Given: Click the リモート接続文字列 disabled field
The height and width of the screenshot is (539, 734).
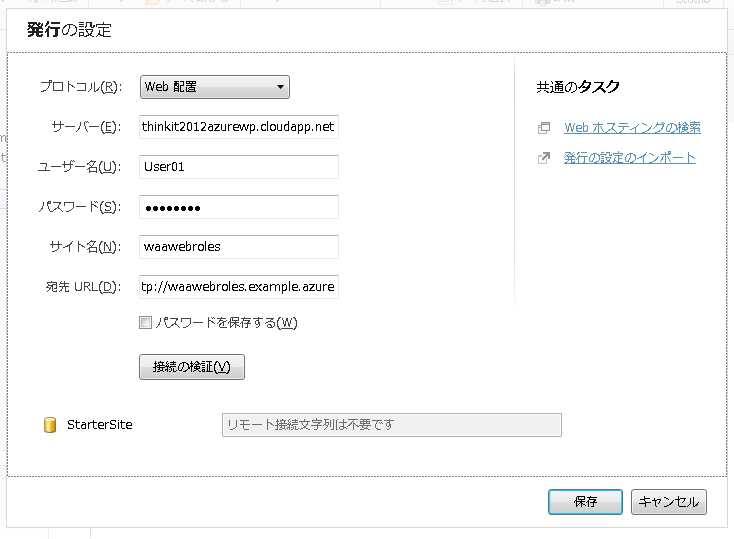Looking at the screenshot, I should (x=392, y=425).
